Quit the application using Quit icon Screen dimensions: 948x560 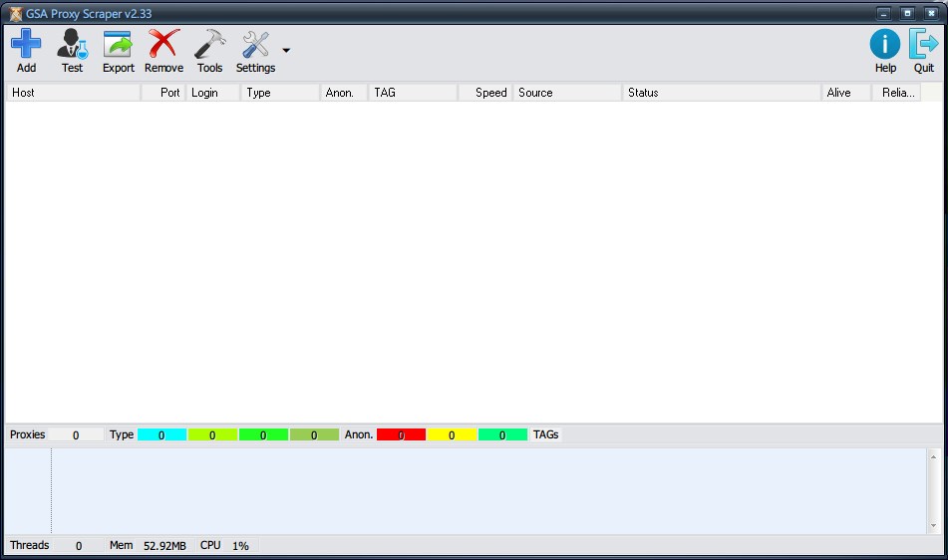tap(924, 45)
